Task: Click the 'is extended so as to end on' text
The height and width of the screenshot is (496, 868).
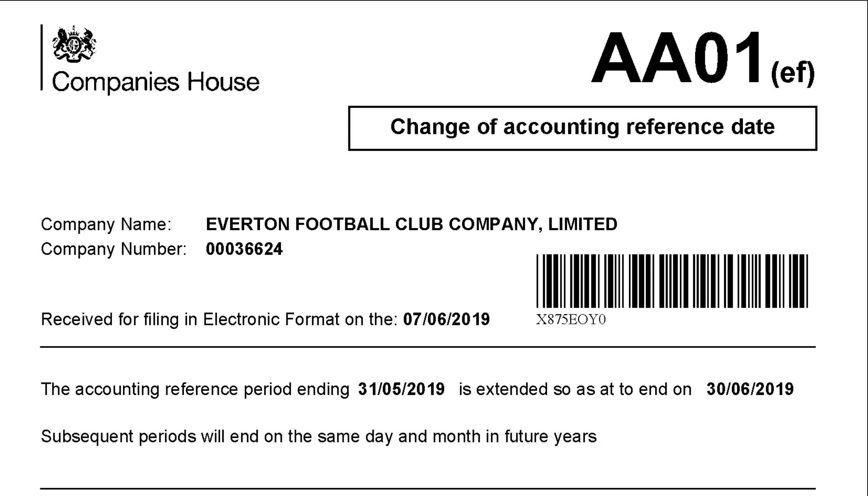Action: click(x=575, y=389)
